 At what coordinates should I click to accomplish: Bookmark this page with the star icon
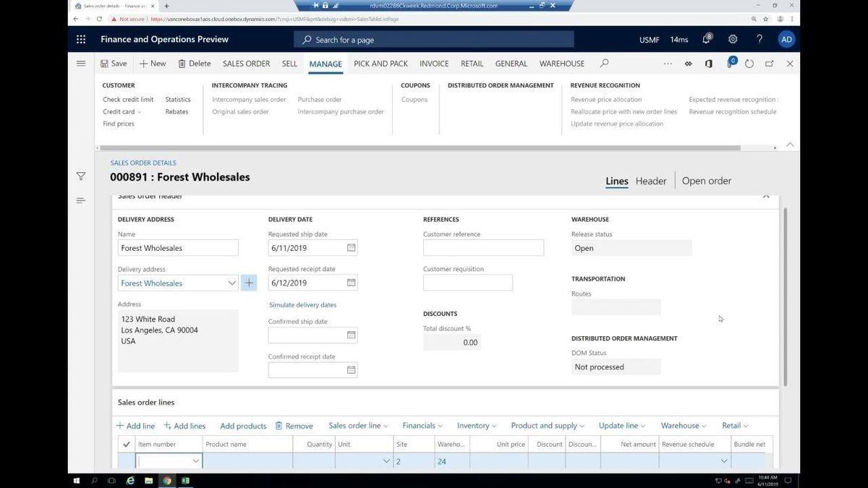[x=766, y=19]
